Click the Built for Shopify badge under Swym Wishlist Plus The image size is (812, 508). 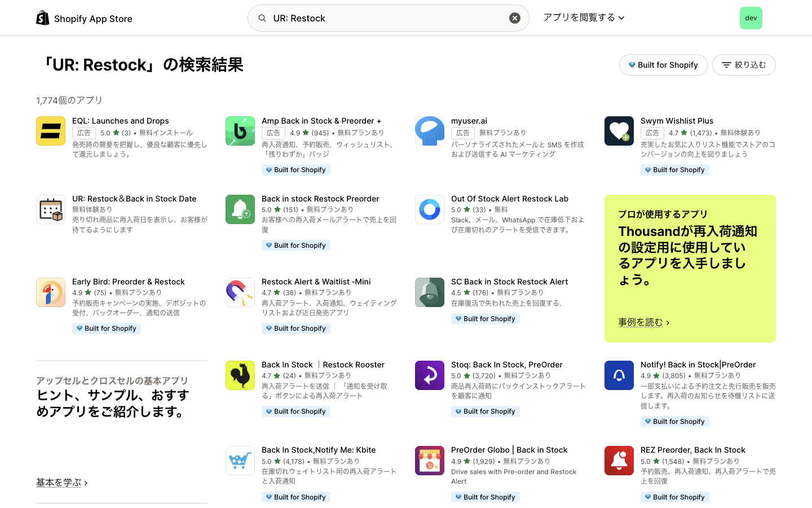[x=675, y=170]
